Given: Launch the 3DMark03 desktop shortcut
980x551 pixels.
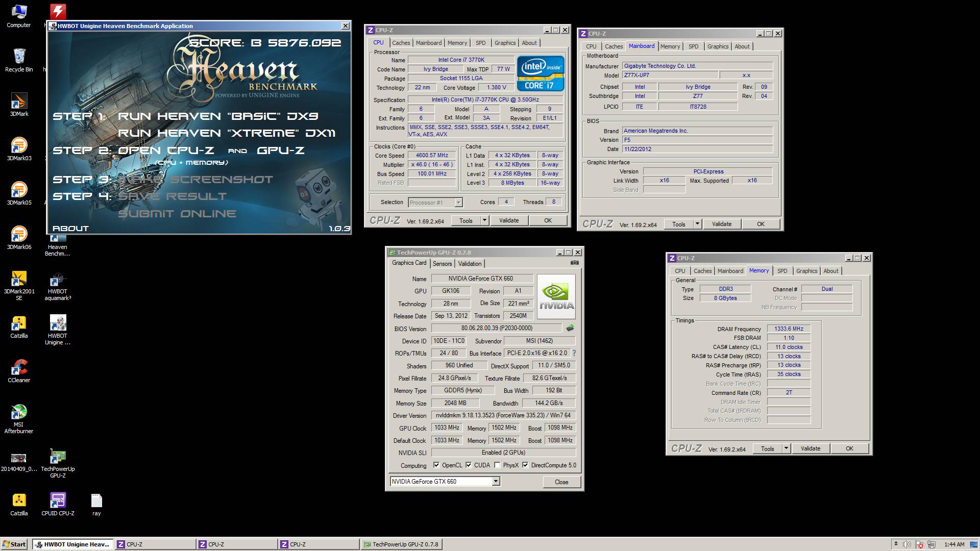Looking at the screenshot, I should tap(19, 149).
